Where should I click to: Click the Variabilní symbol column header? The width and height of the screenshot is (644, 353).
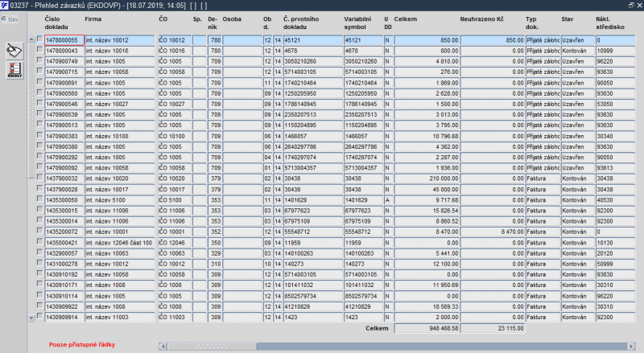[x=357, y=23]
